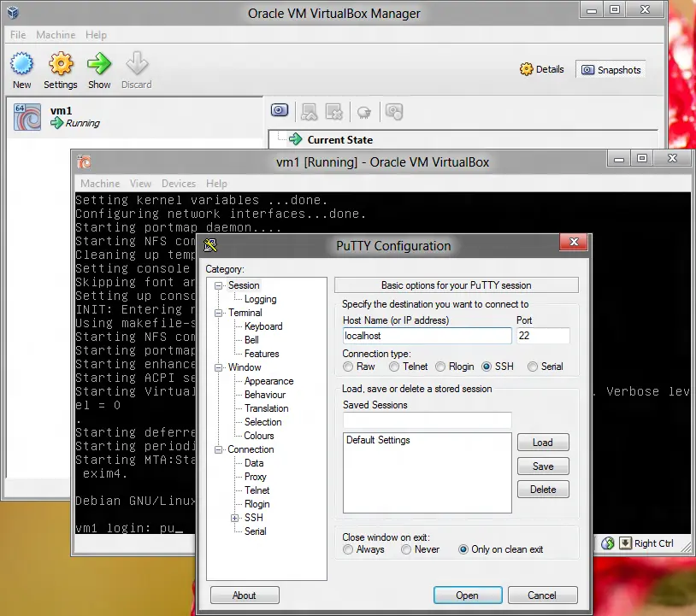The image size is (696, 616).
Task: Click the green Show arrow icon
Action: 99,64
